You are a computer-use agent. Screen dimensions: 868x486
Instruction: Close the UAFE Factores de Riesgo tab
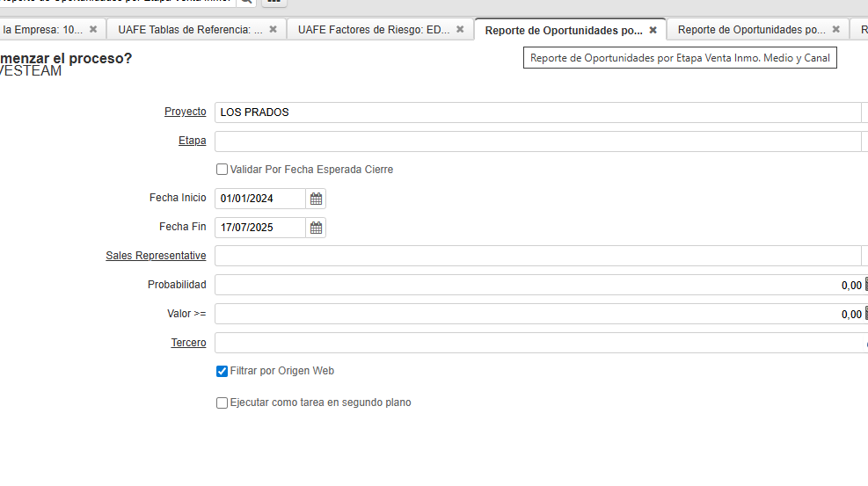(460, 29)
